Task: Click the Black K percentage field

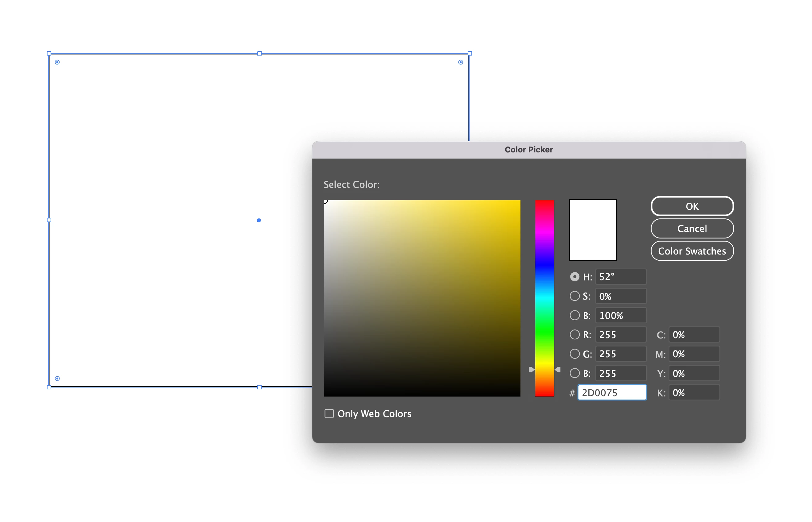Action: pyautogui.click(x=694, y=392)
